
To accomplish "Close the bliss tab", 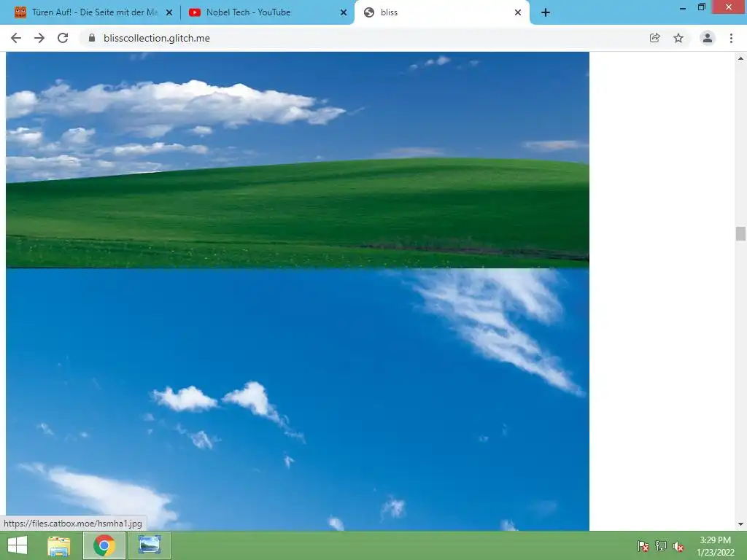I will [x=518, y=12].
